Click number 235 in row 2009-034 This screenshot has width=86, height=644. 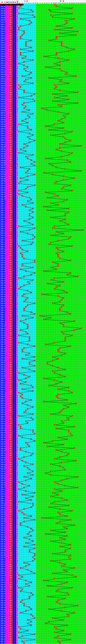pyautogui.click(x=11, y=64)
